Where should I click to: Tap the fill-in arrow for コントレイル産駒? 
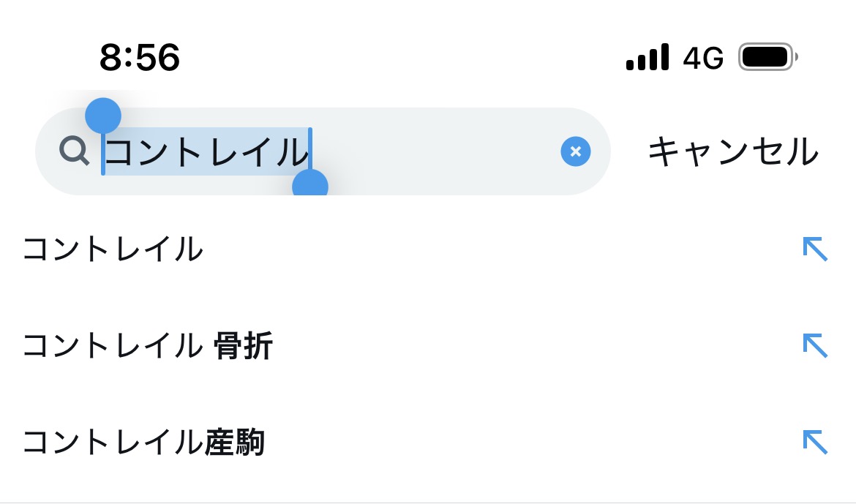coord(815,442)
